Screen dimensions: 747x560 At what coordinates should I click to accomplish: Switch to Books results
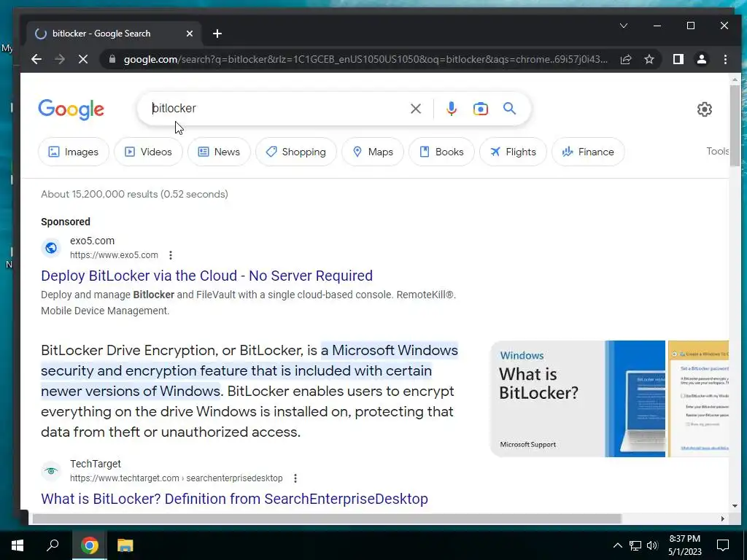point(441,152)
